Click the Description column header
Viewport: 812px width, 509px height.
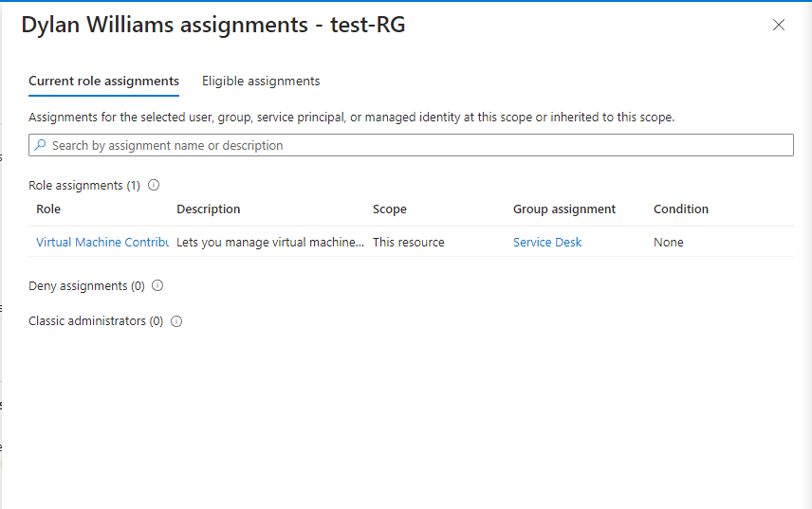pos(209,209)
